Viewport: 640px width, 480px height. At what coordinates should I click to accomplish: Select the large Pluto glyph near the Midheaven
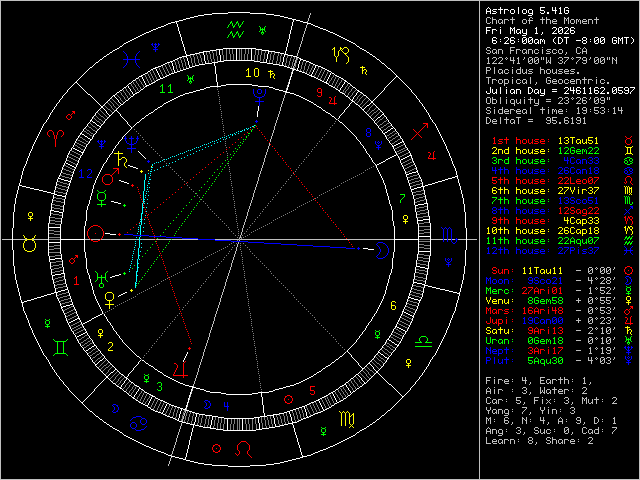coord(259,96)
